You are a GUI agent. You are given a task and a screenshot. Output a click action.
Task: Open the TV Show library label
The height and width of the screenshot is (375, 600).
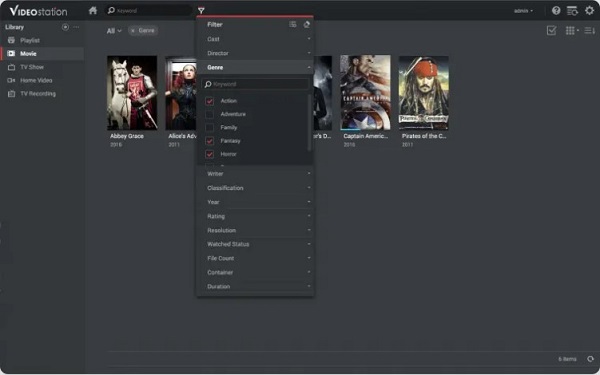pyautogui.click(x=32, y=67)
